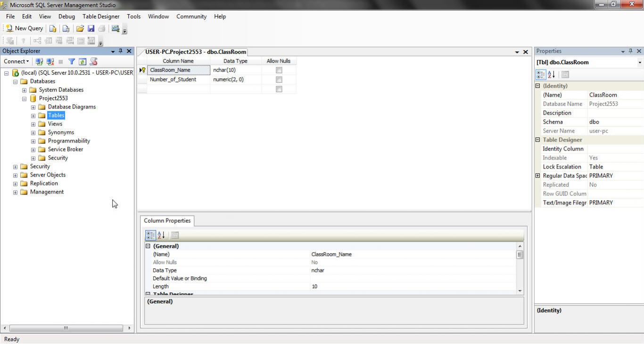Viewport: 644px width, 344px height.
Task: Click the Object Explorer horizontal scrollbar
Action: [x=66, y=328]
